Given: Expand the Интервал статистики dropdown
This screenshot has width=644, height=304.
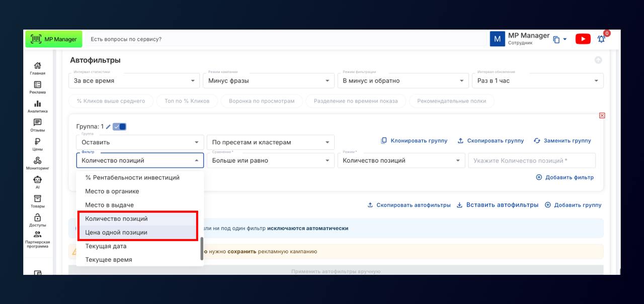Looking at the screenshot, I should (134, 80).
